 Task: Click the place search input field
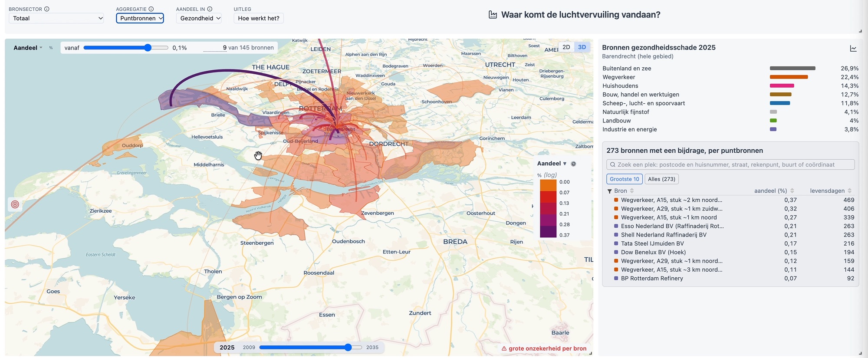coord(730,164)
